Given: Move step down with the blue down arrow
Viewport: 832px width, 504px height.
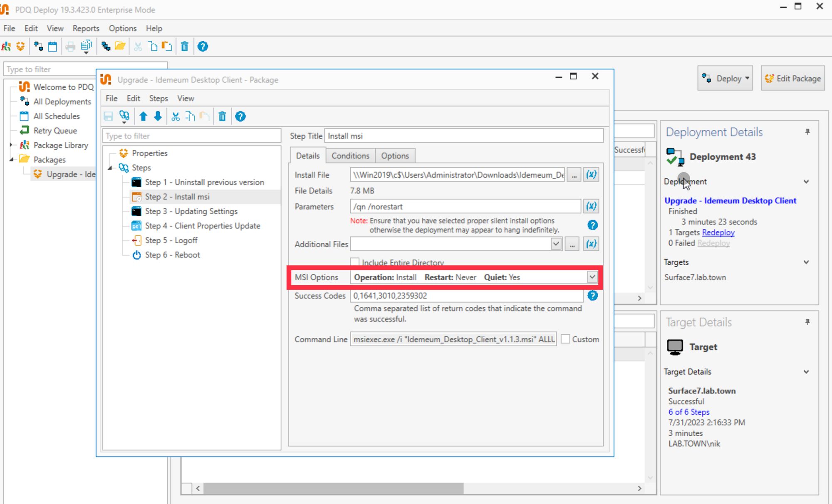Looking at the screenshot, I should [x=158, y=116].
